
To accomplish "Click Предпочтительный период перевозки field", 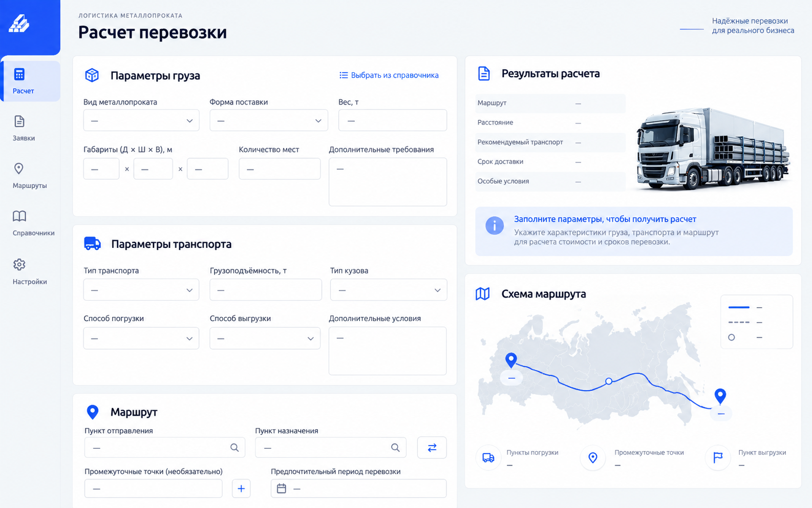I will pyautogui.click(x=358, y=489).
